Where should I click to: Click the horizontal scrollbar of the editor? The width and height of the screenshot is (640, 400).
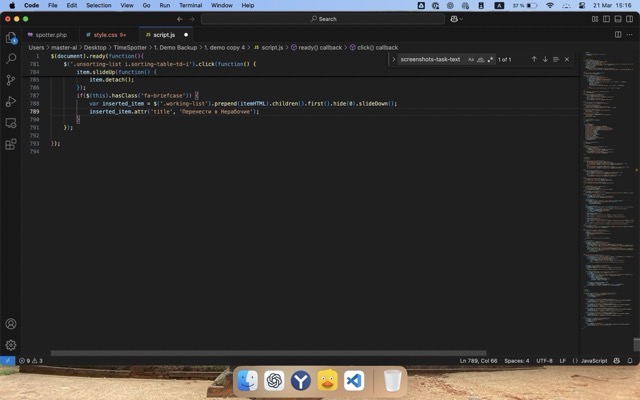[x=268, y=353]
